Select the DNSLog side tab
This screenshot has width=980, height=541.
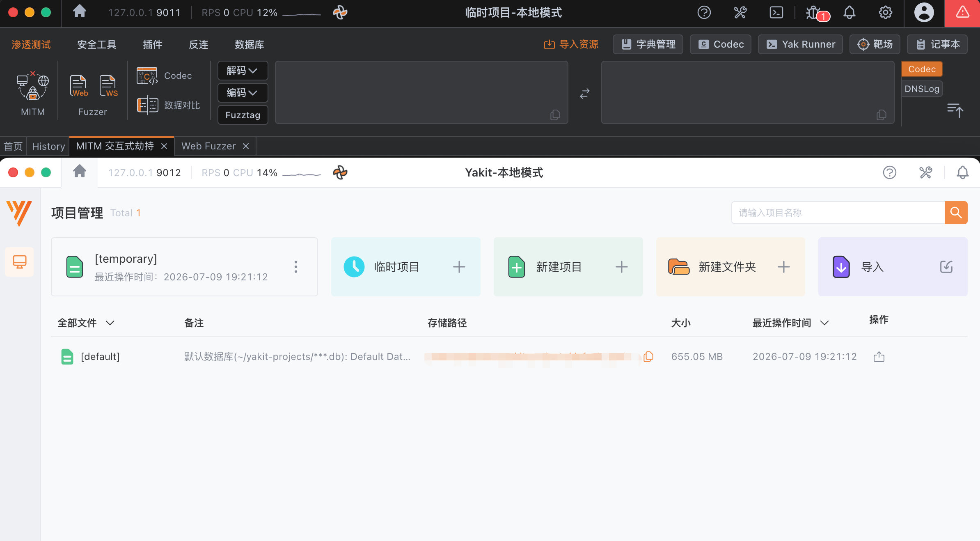tap(922, 89)
